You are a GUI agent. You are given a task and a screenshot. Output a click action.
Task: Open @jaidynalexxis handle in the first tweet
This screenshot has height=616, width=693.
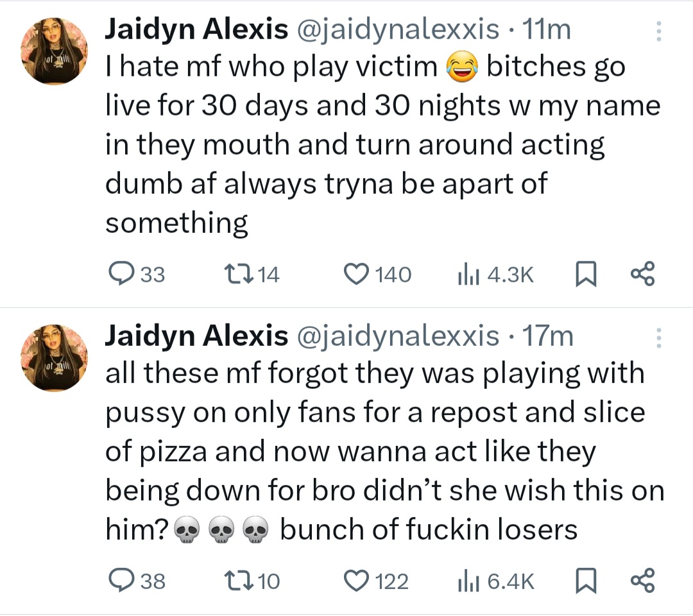397,30
